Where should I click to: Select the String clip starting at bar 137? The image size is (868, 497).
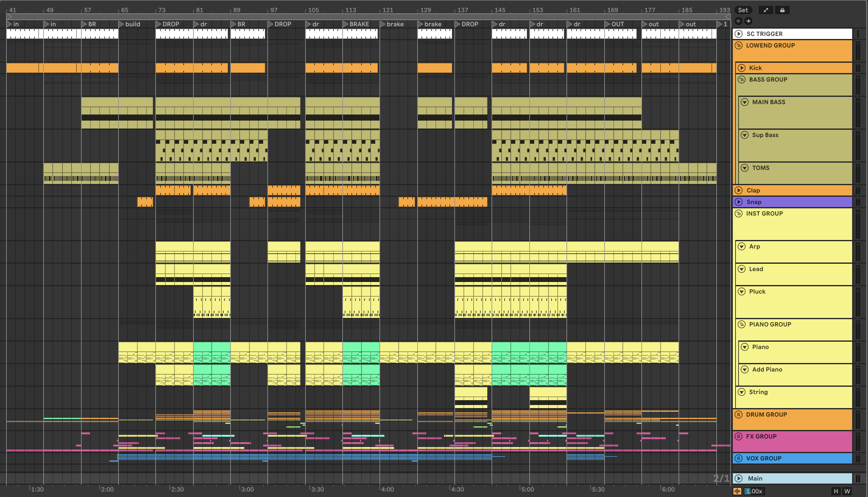pyautogui.click(x=471, y=397)
